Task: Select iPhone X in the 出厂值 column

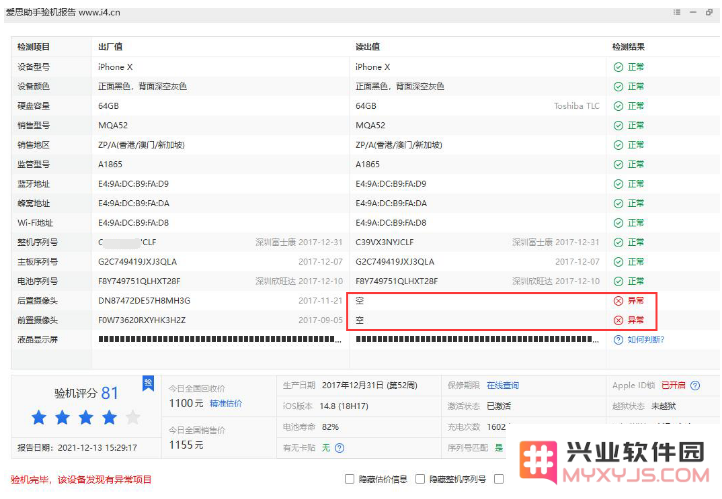Action: (x=115, y=67)
